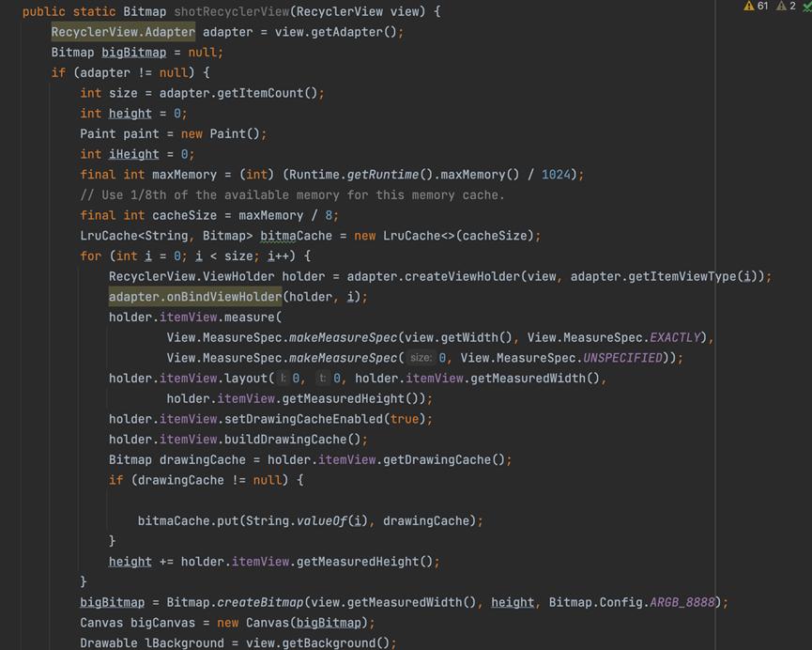Click the getDrawingCache method call

coord(437,459)
